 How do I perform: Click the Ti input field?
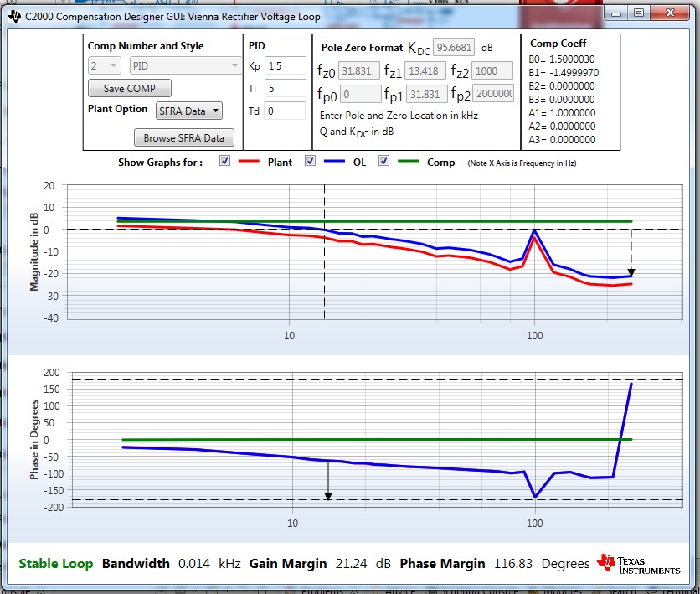coord(286,89)
